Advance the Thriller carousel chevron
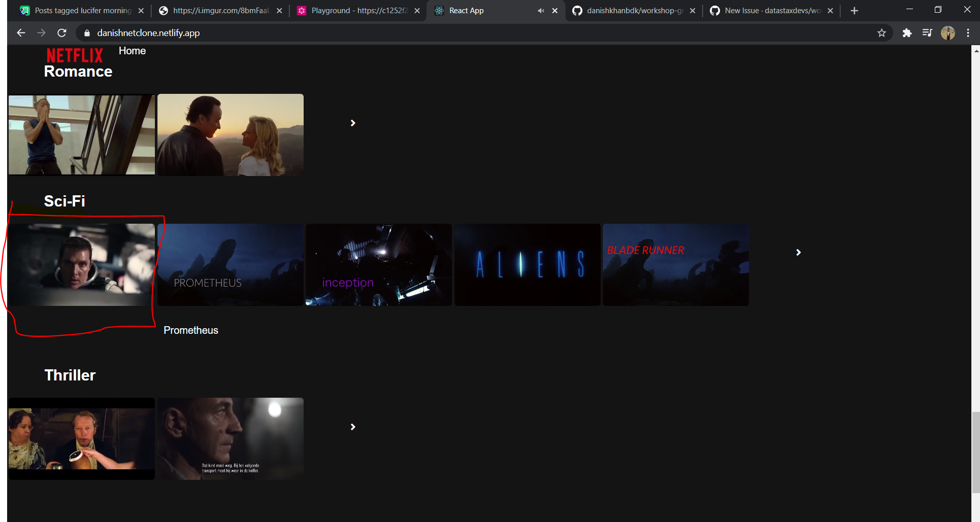This screenshot has width=980, height=522. [x=353, y=426]
